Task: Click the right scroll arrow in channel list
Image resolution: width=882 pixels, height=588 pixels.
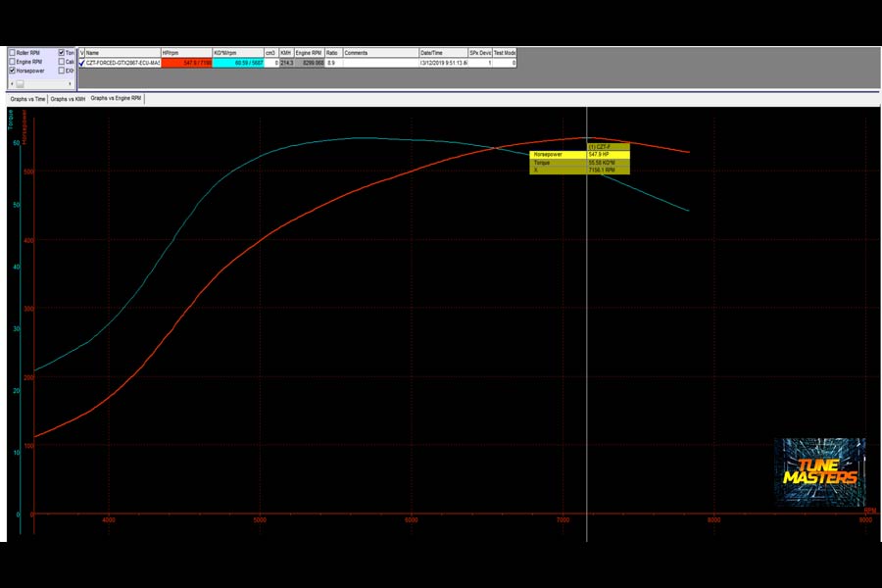Action: tap(69, 84)
